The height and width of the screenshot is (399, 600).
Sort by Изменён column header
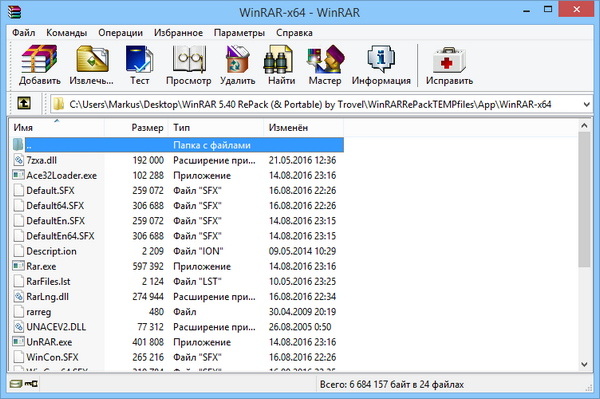(303, 127)
